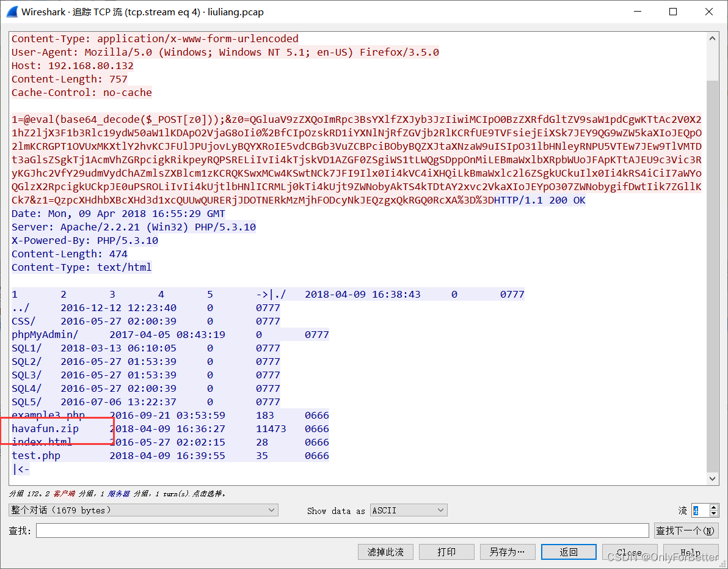Click the Cache-Control: no-cache line
The width and height of the screenshot is (728, 569).
click(x=82, y=92)
